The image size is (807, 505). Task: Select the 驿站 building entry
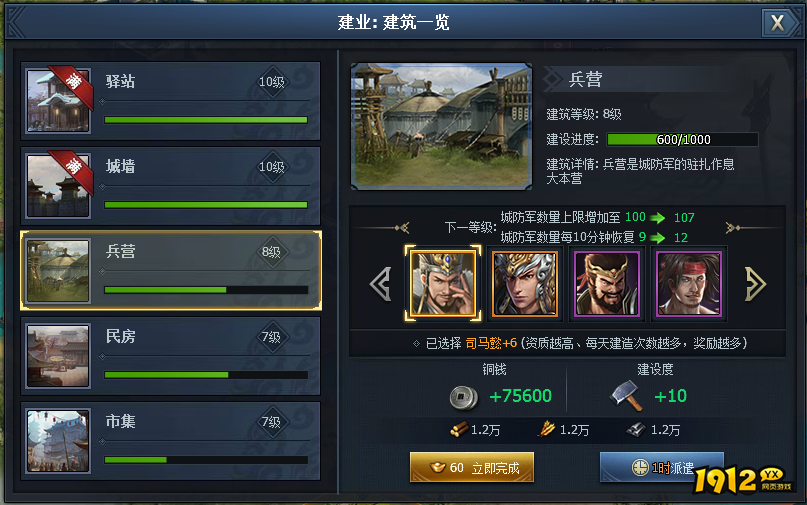[x=170, y=101]
